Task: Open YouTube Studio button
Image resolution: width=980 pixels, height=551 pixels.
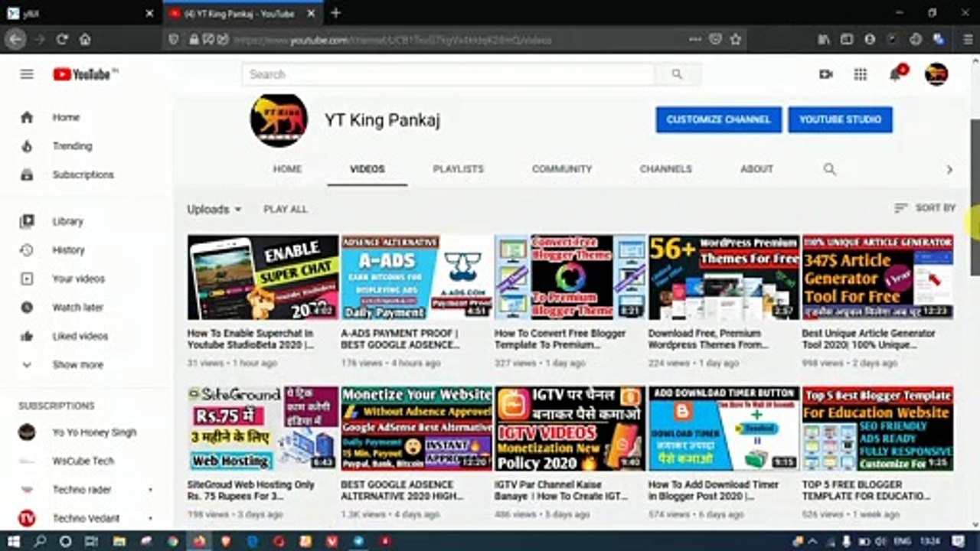Action: tap(841, 119)
